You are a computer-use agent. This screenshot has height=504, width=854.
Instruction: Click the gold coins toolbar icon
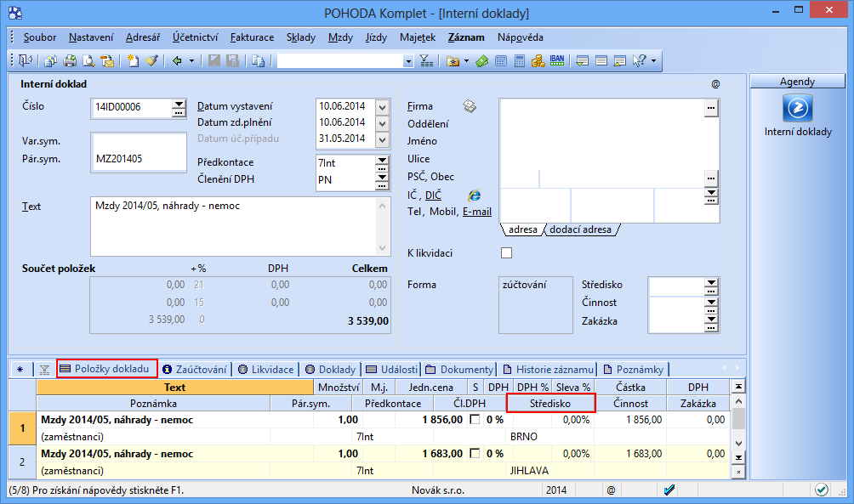(x=538, y=61)
